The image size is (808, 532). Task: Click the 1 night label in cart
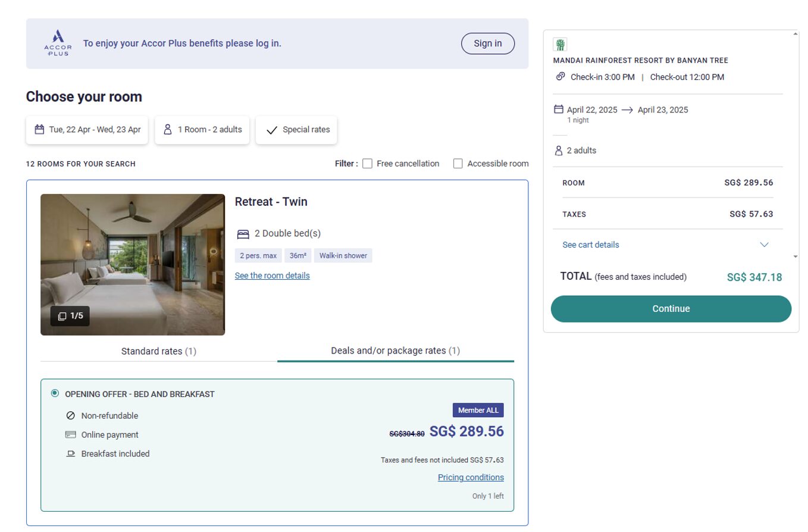(x=578, y=120)
